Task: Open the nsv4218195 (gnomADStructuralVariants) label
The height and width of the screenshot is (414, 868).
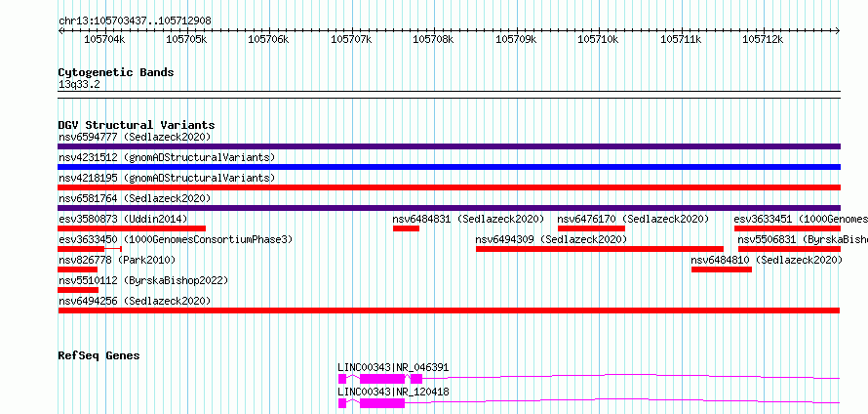Action: pyautogui.click(x=167, y=178)
